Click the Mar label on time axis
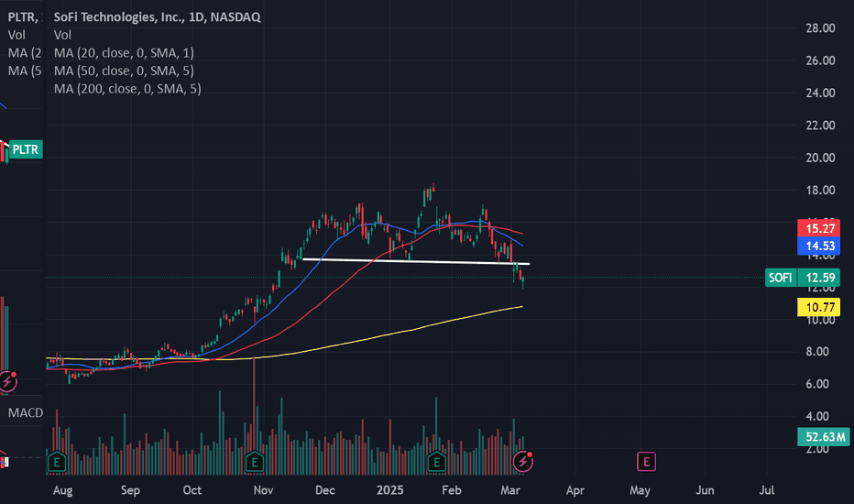 click(x=510, y=490)
